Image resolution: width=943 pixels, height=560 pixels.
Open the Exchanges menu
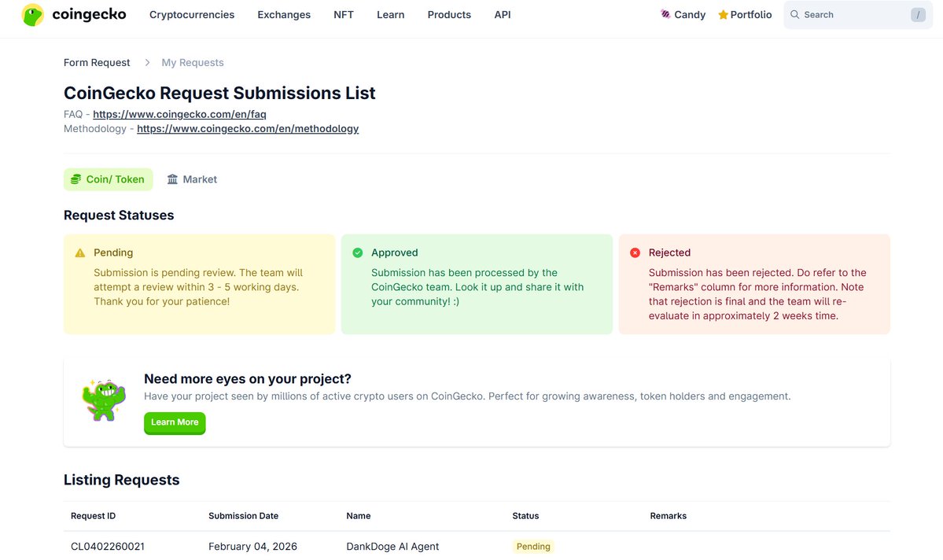pyautogui.click(x=284, y=14)
